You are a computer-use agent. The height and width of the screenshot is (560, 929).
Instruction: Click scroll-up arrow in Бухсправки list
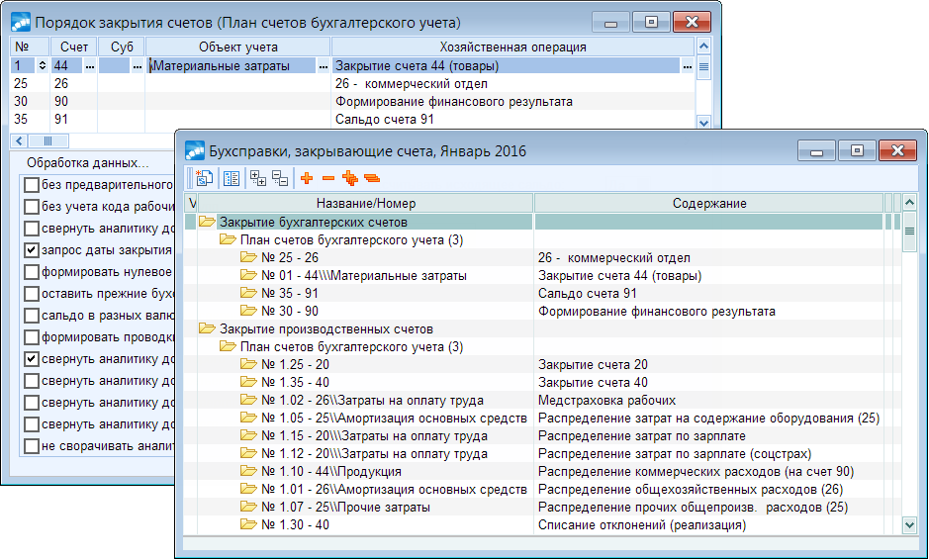point(909,203)
